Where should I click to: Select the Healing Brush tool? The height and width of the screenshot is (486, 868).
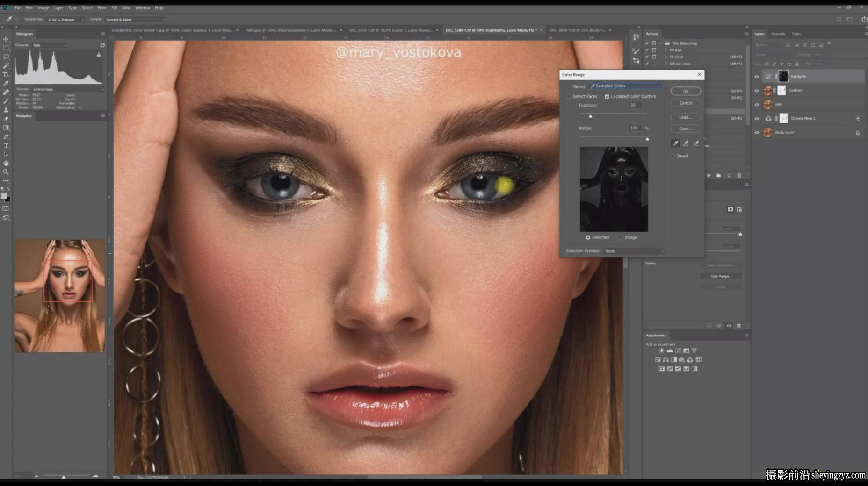(6, 92)
